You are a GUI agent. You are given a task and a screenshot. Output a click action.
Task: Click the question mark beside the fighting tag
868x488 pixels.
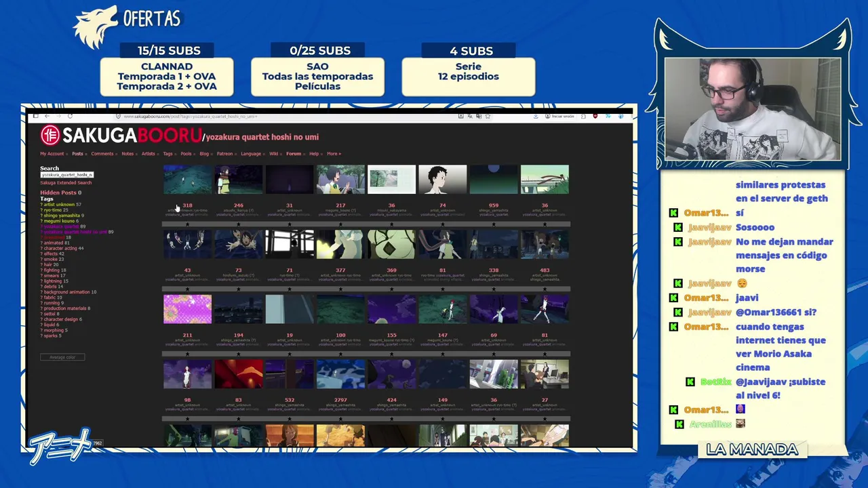41,270
